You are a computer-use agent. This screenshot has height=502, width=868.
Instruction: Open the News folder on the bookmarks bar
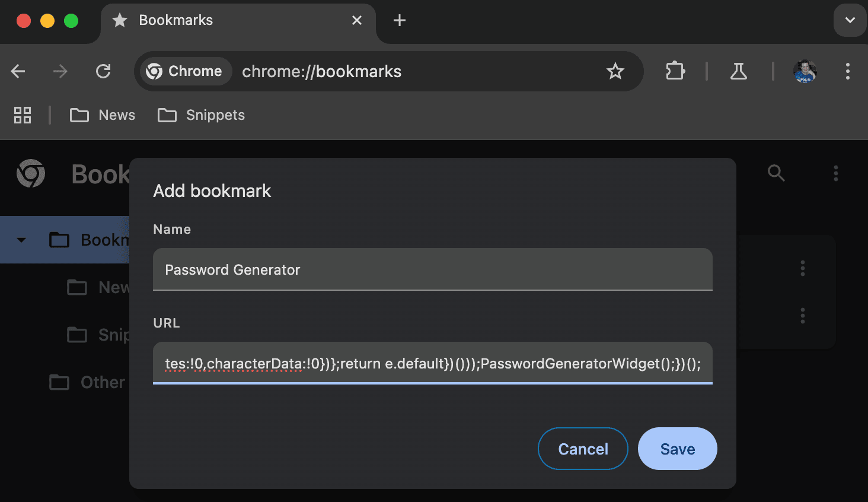click(x=102, y=115)
